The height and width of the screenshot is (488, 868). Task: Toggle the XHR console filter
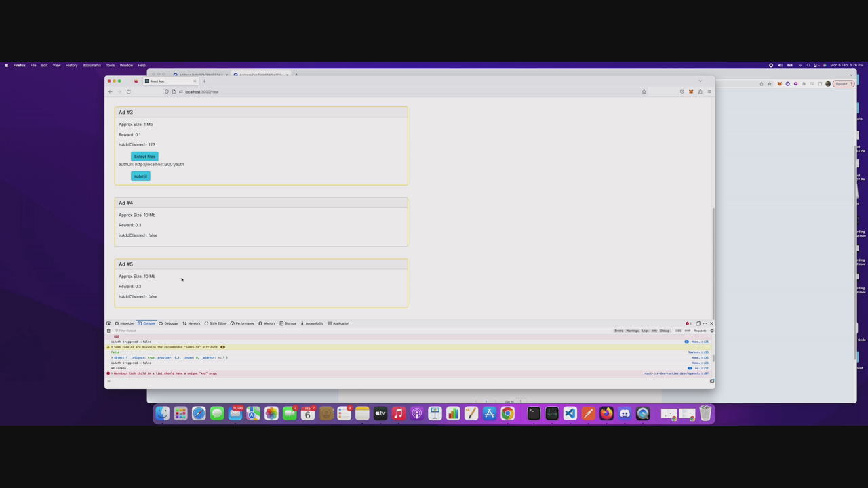click(x=688, y=331)
